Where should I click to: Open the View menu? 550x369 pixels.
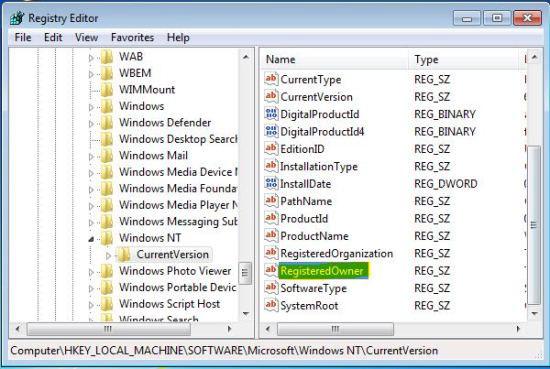click(x=86, y=37)
